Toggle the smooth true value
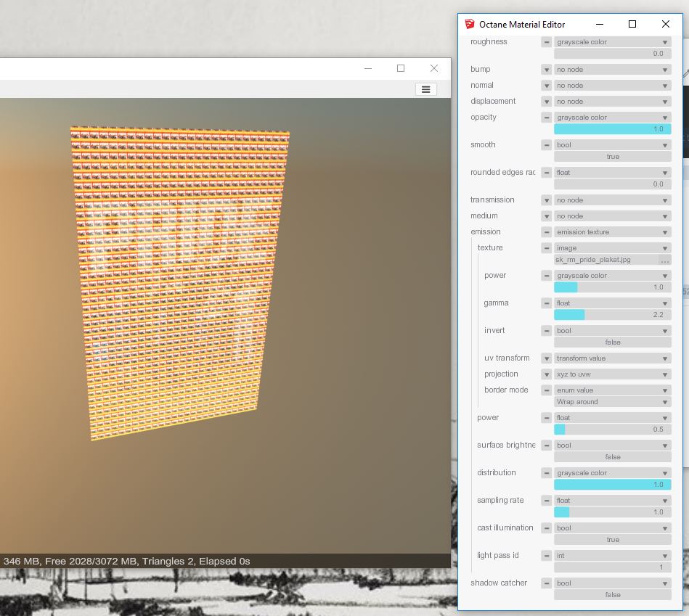Screen dimensions: 689x616 [613, 157]
